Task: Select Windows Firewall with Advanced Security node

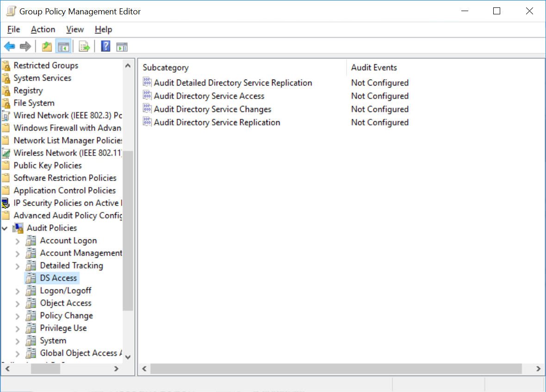Action: (x=68, y=128)
